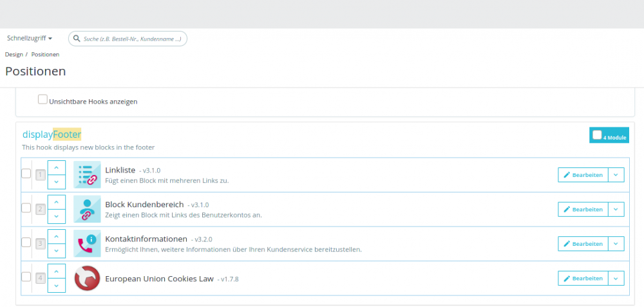Click position number 2 handle for Block Kundenbereich
Screen dimensions: 644x307
point(40,210)
